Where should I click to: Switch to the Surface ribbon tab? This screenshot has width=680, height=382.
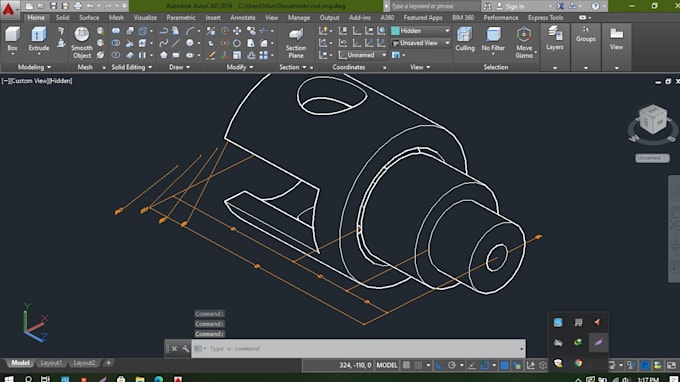(89, 18)
